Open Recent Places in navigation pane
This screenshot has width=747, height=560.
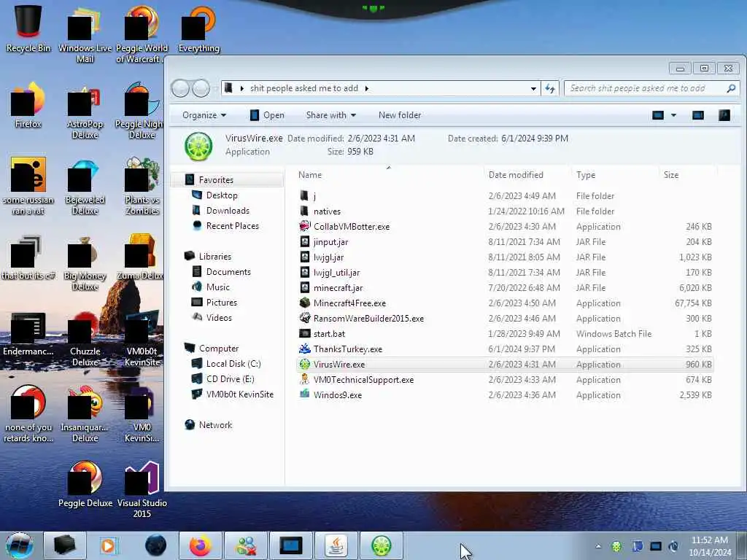pyautogui.click(x=233, y=226)
